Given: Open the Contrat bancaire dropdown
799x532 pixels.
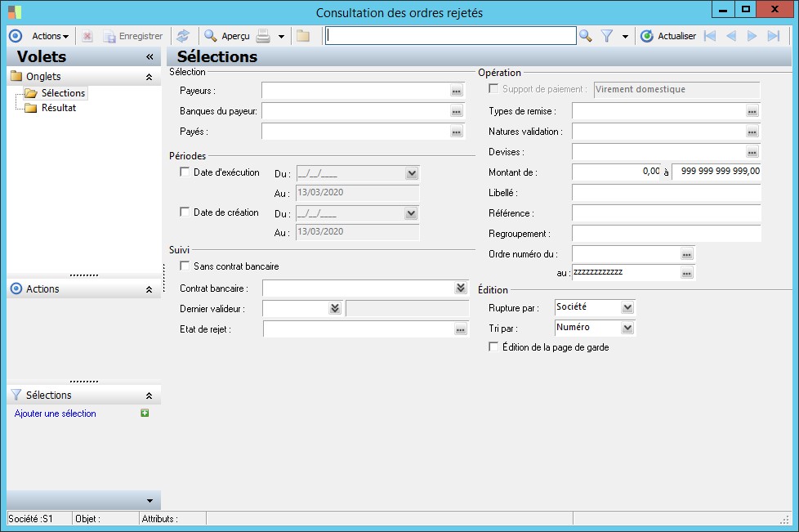Looking at the screenshot, I should click(460, 288).
